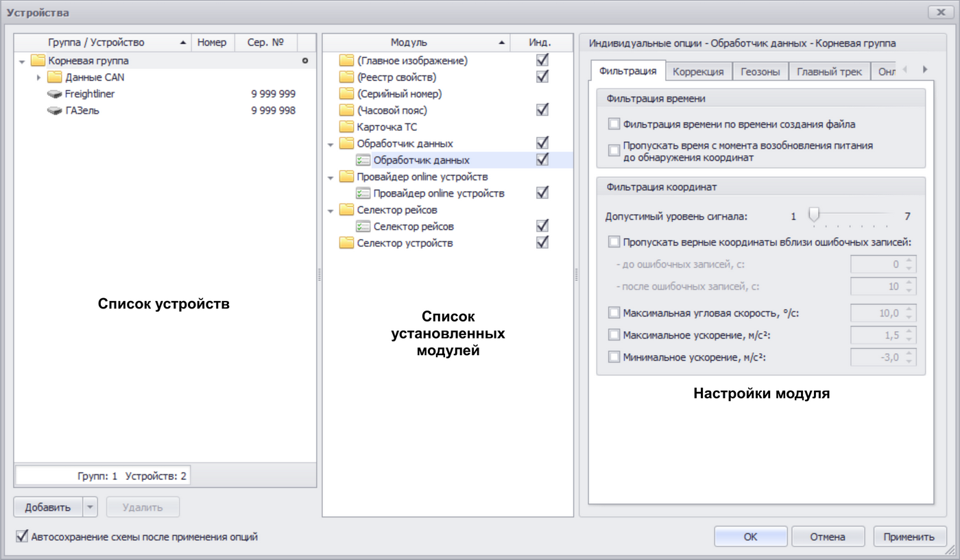
Task: Click the Сер. № column header
Action: (x=266, y=42)
